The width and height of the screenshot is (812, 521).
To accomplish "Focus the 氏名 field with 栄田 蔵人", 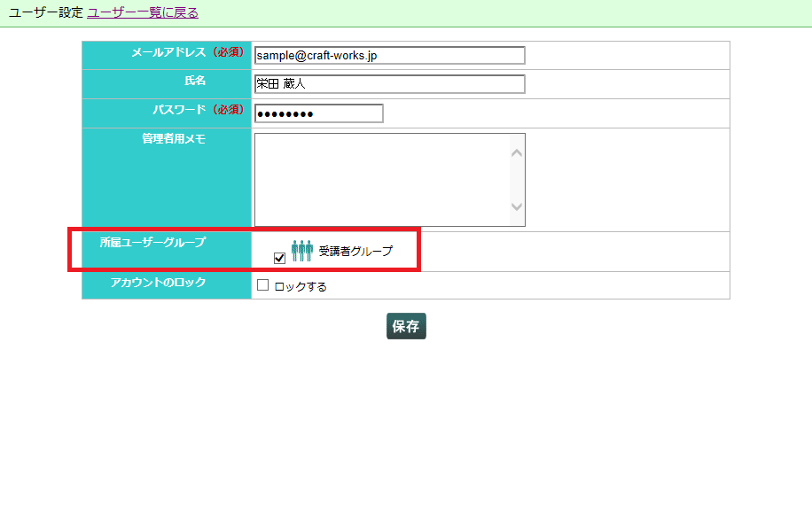I will point(390,84).
